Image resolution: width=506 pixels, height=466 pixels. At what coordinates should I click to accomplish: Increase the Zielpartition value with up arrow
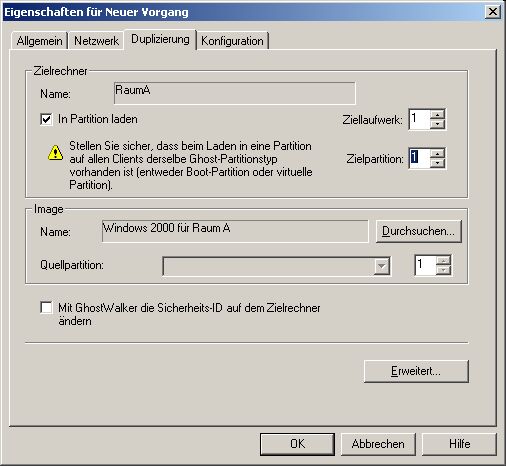tap(437, 153)
